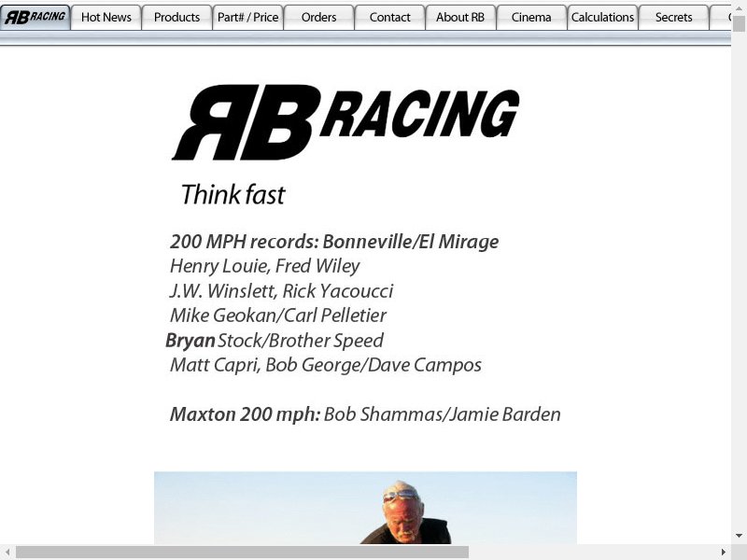747x560 pixels.
Task: Open the Part# / Price tab
Action: tap(247, 17)
